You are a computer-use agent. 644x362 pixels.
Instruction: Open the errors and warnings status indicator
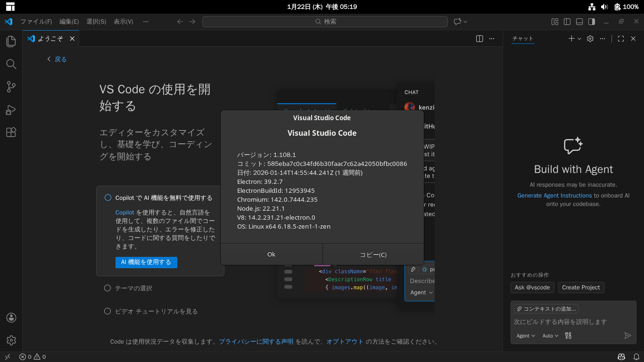(x=33, y=357)
